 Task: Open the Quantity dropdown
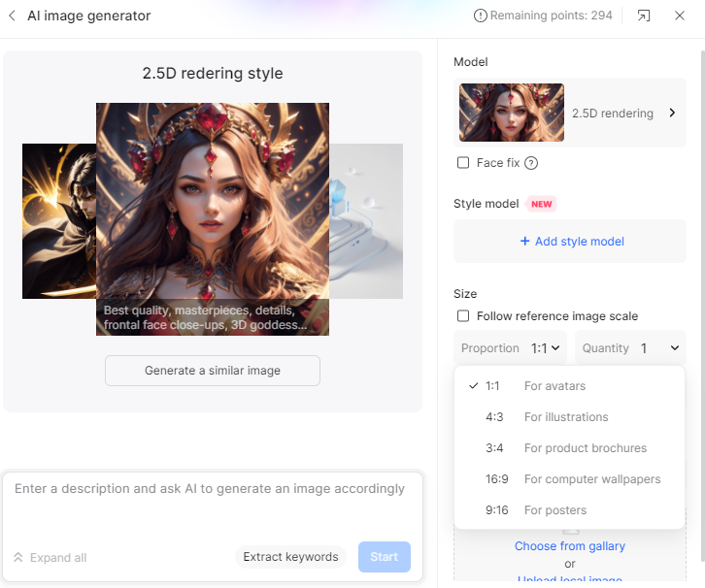tap(630, 348)
